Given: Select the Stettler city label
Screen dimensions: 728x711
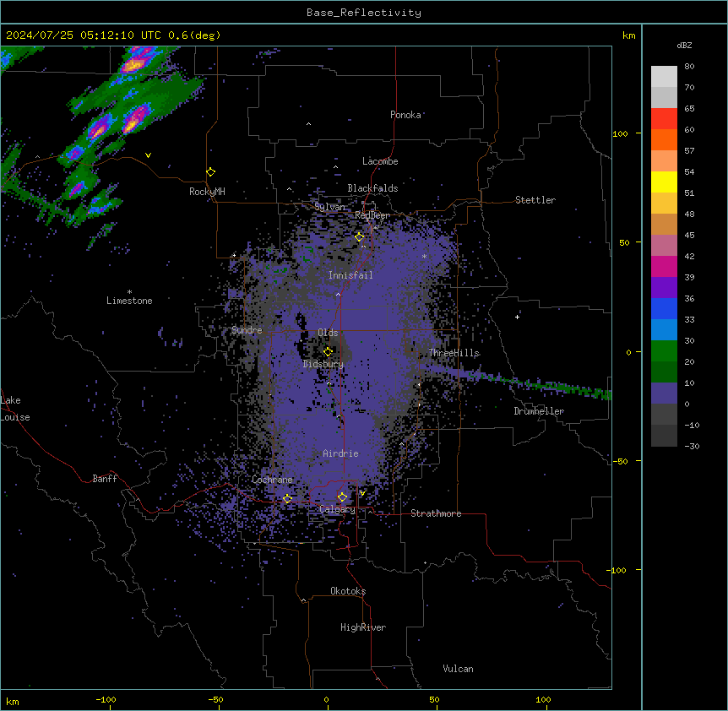Looking at the screenshot, I should click(535, 200).
